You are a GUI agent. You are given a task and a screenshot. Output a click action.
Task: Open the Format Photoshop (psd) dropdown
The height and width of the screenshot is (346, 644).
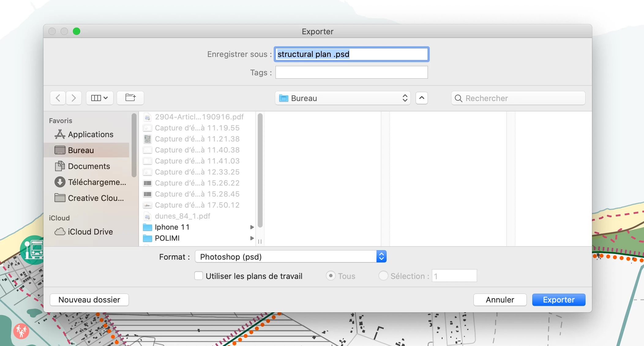(x=290, y=257)
